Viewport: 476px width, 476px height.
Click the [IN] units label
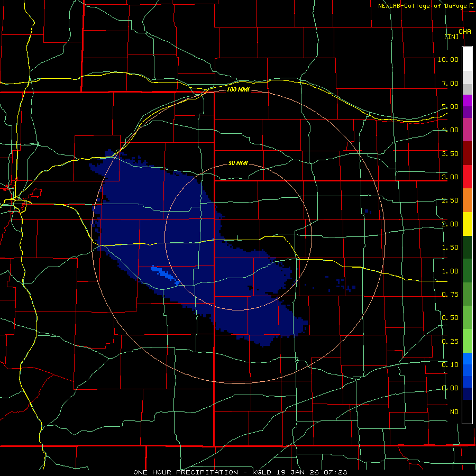coord(452,36)
